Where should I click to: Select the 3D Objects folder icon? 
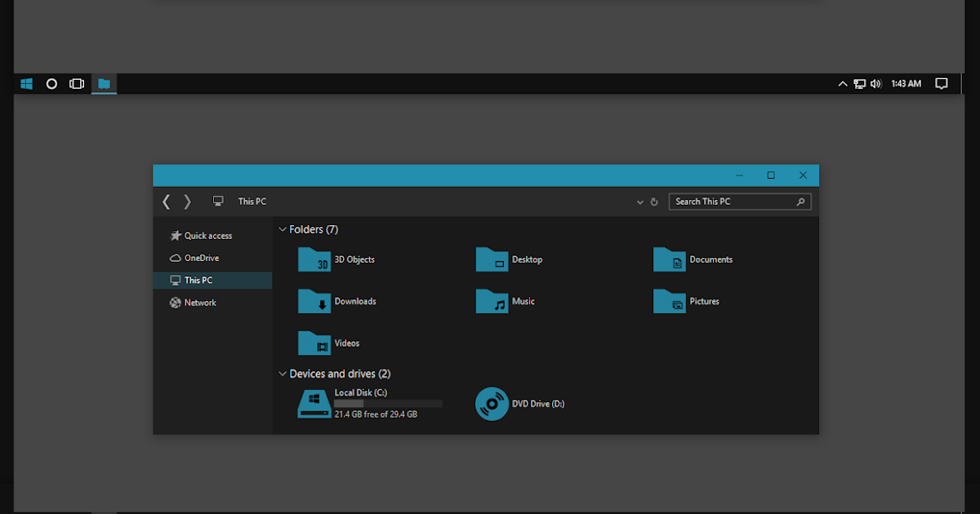tap(314, 259)
